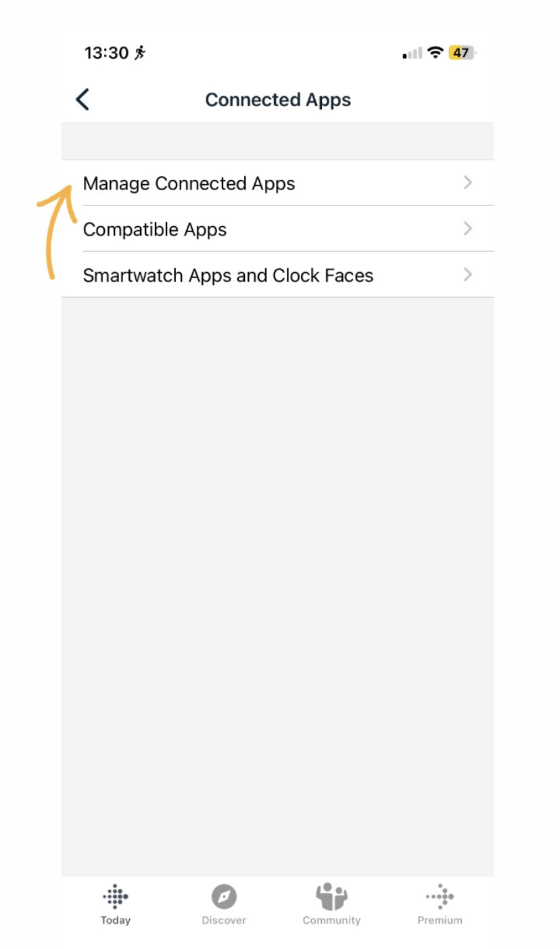
Task: Click chevron next to Smartwatch Apps and Clock Faces
Action: pyautogui.click(x=467, y=275)
